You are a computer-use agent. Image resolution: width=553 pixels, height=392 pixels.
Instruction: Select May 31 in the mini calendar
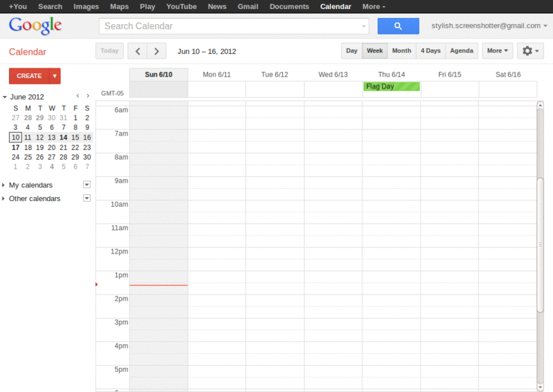click(64, 118)
